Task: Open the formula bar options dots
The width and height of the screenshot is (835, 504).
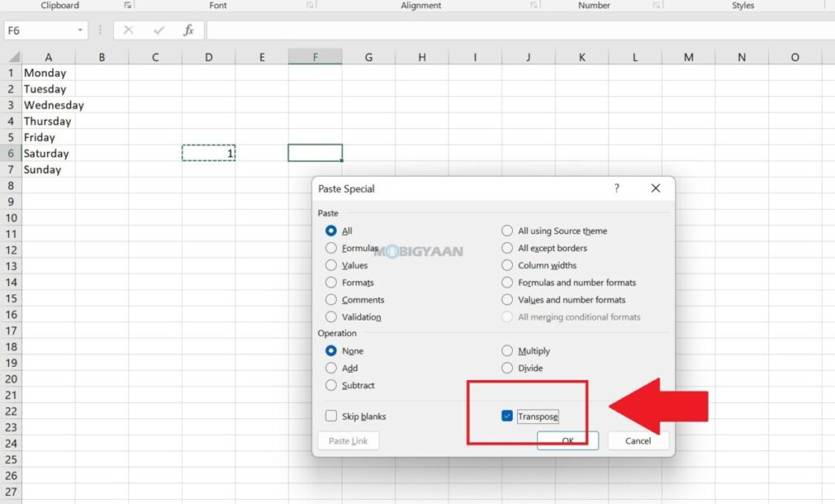Action: [99, 30]
